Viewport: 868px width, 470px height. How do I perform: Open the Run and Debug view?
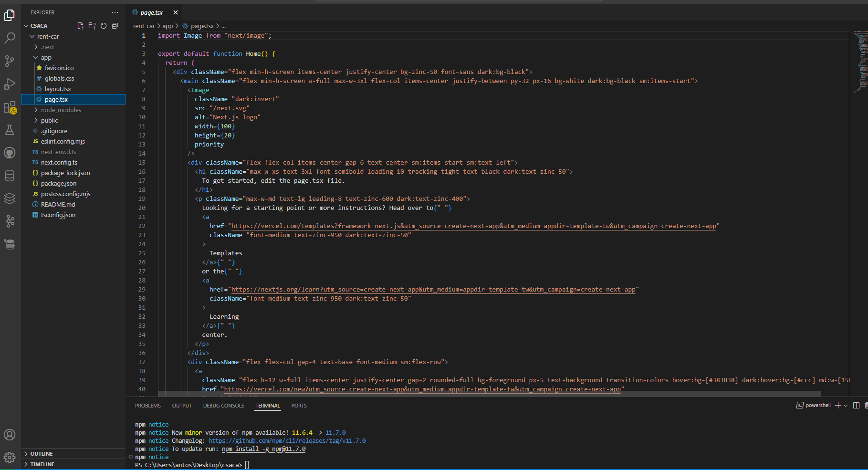pyautogui.click(x=10, y=84)
